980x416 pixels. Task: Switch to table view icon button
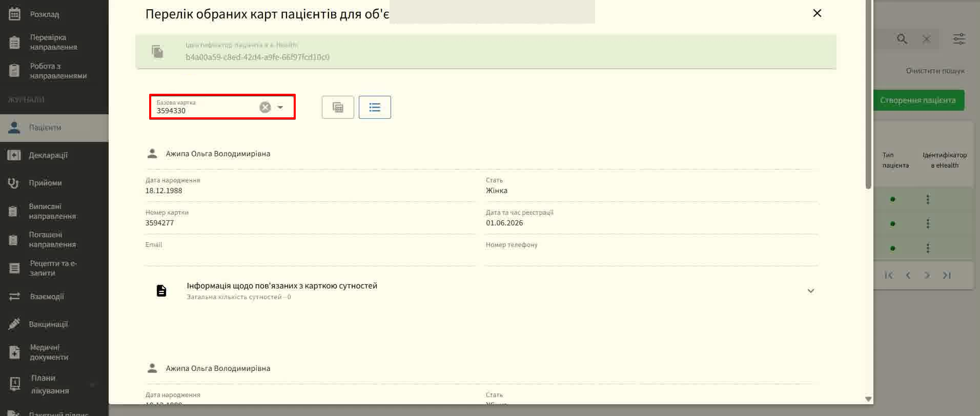338,107
